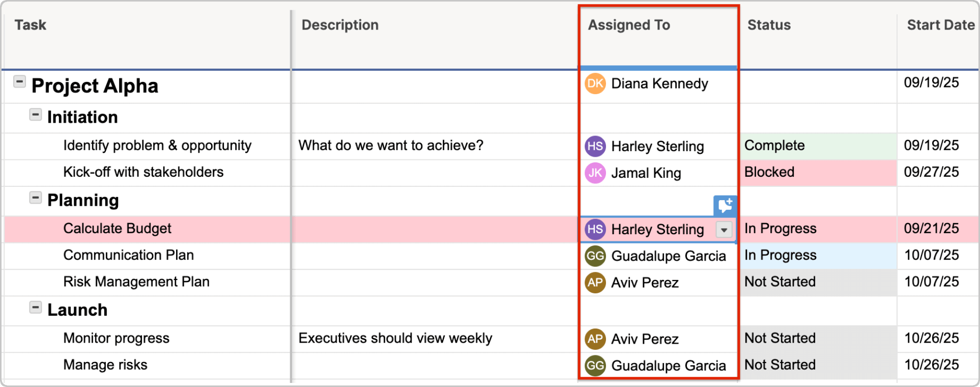Open the Harley Sterling assignee dropdown arrow
This screenshot has height=387, width=980.
tap(724, 230)
